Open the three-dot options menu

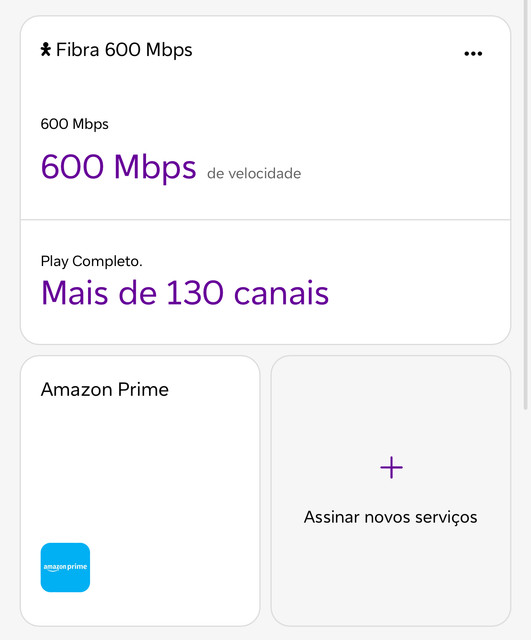click(x=473, y=53)
